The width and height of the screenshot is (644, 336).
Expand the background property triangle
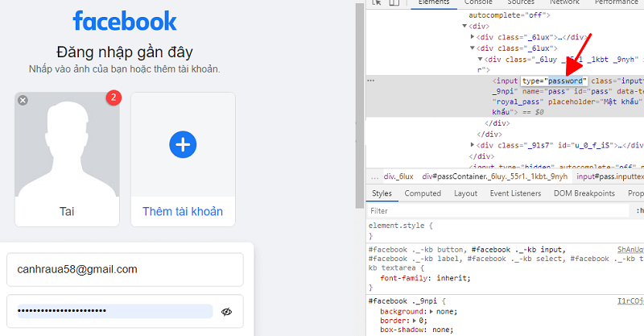[x=431, y=312]
